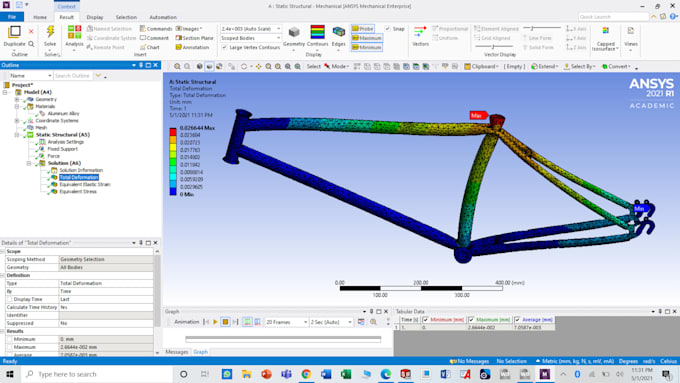Screen dimensions: 680x383
Task: Click the pan arrows viewport tool
Action: point(258,66)
